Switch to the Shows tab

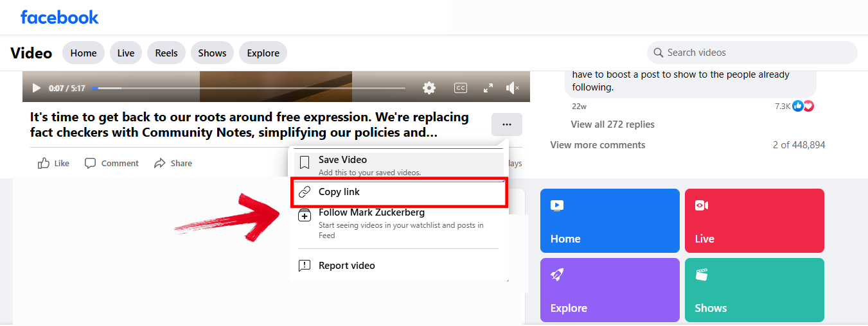(212, 53)
